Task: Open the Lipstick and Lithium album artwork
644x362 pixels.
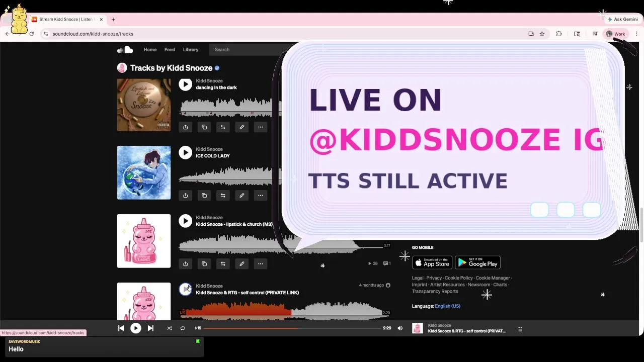Action: [x=144, y=105]
